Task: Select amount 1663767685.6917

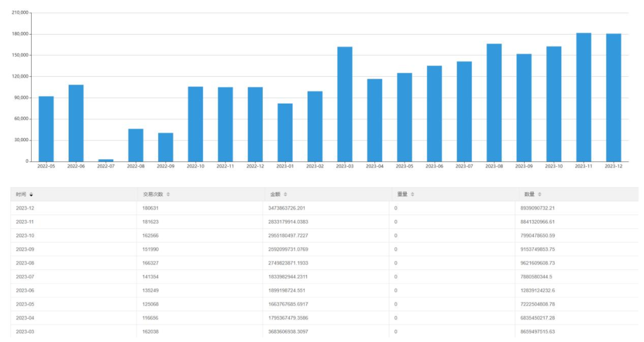Action: (288, 304)
